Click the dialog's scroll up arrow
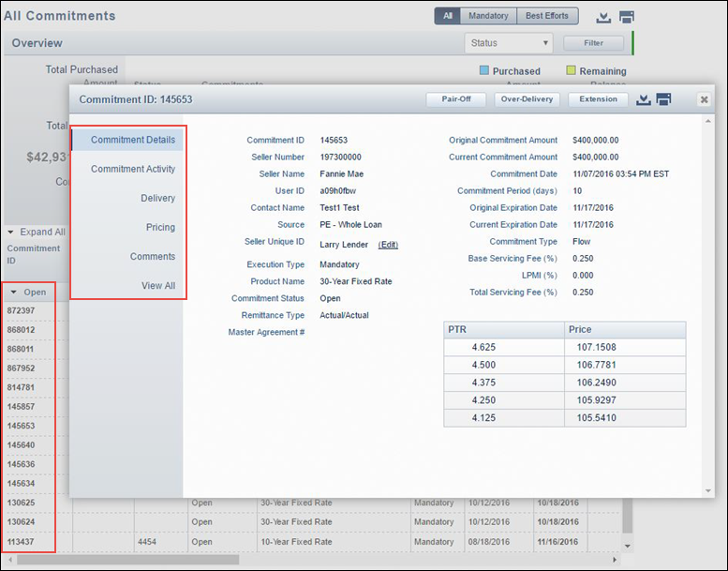The image size is (728, 571). [x=708, y=121]
